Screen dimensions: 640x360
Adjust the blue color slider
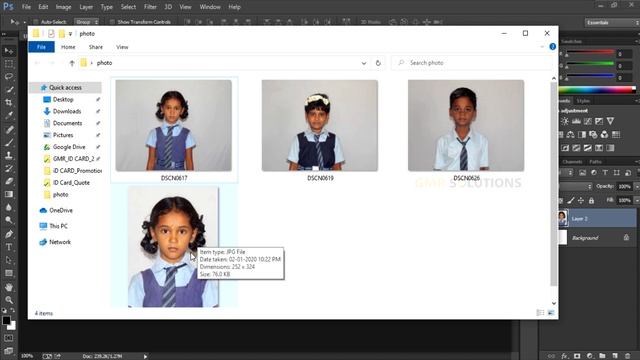[591, 77]
